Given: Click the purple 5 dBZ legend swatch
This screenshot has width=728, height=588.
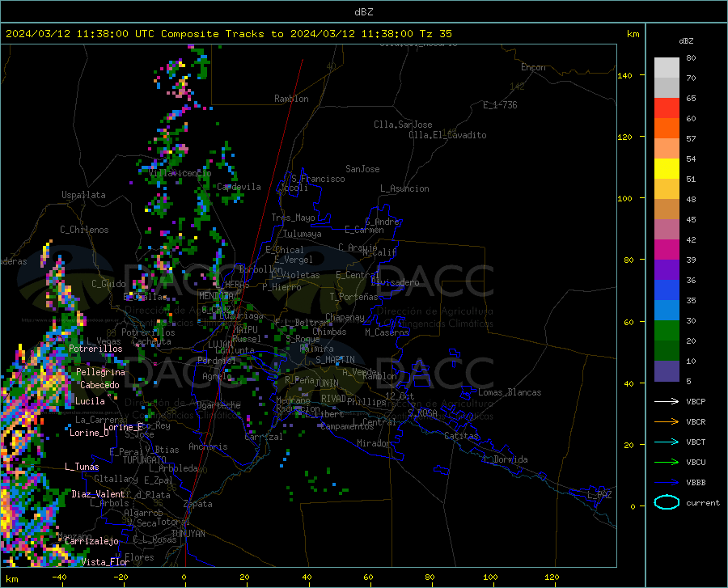Looking at the screenshot, I should (667, 371).
